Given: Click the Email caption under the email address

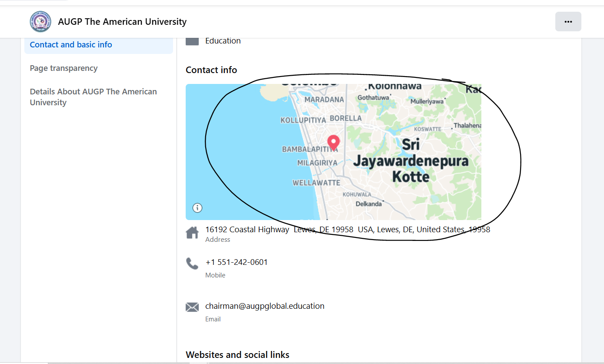Looking at the screenshot, I should click(213, 319).
